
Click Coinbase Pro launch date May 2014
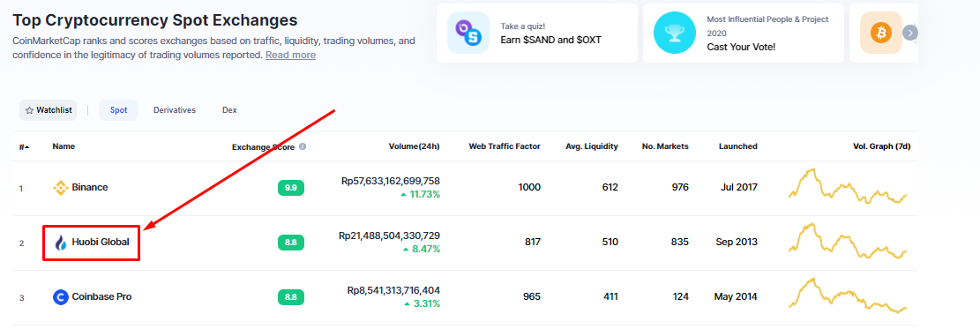[737, 297]
